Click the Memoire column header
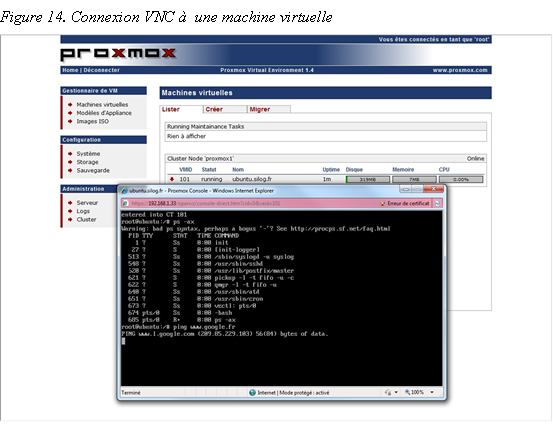553x431 pixels. coord(403,170)
